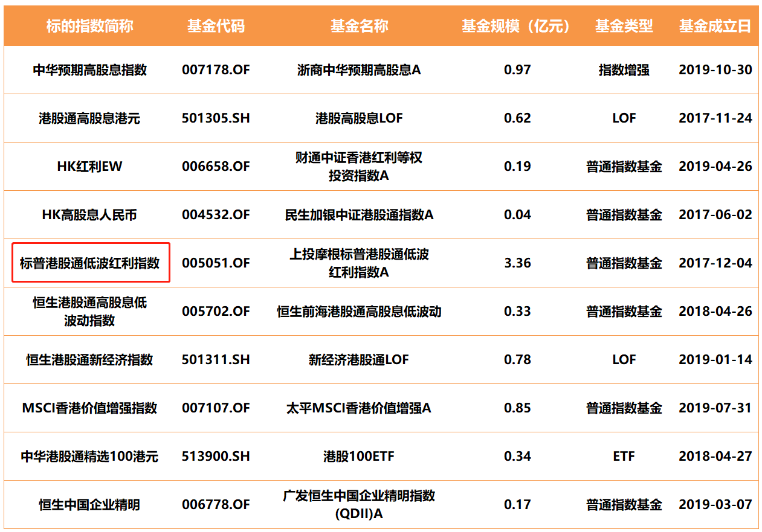Viewport: 762px width, 532px height.
Task: Select the 中华港股通精选100港元 cell
Action: tap(90, 457)
